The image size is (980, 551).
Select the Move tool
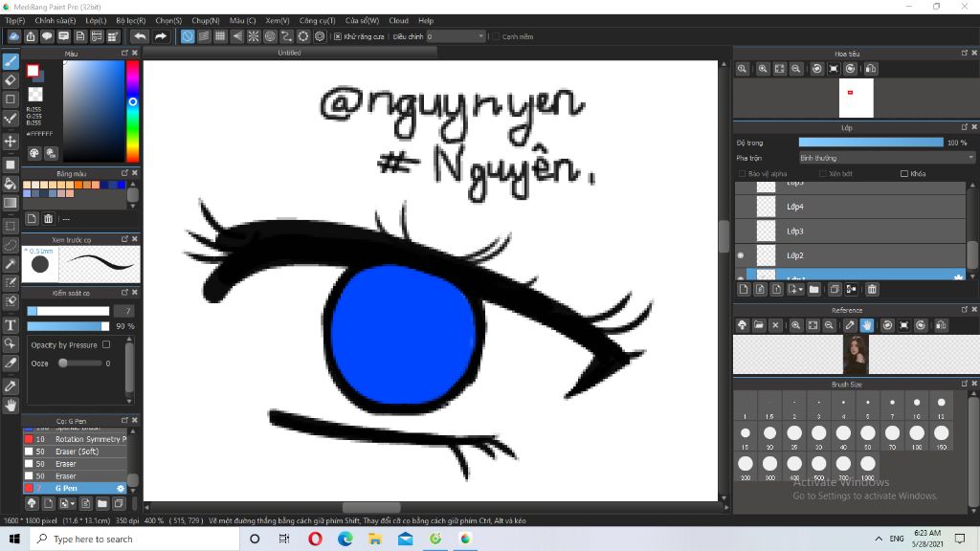pos(11,142)
